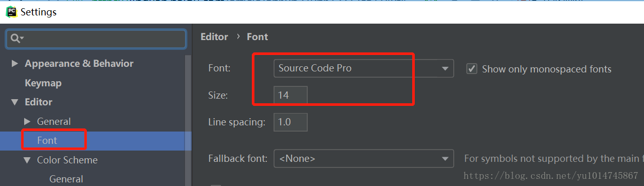Select General under Color Scheme
The height and width of the screenshot is (186, 644).
pyautogui.click(x=66, y=179)
